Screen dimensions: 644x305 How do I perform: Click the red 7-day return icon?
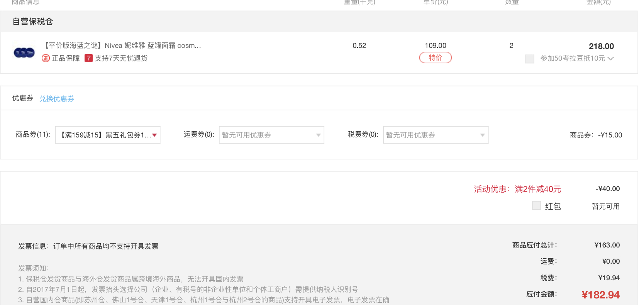pos(88,58)
